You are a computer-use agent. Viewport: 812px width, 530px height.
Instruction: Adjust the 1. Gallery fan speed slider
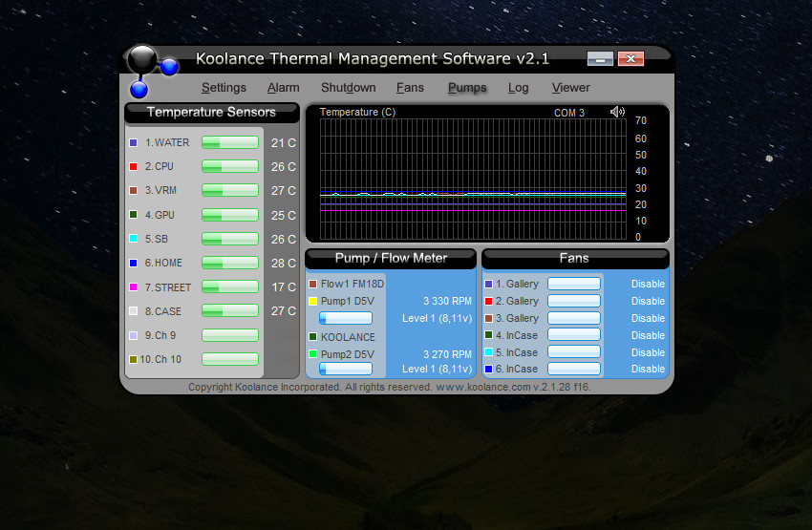[574, 284]
